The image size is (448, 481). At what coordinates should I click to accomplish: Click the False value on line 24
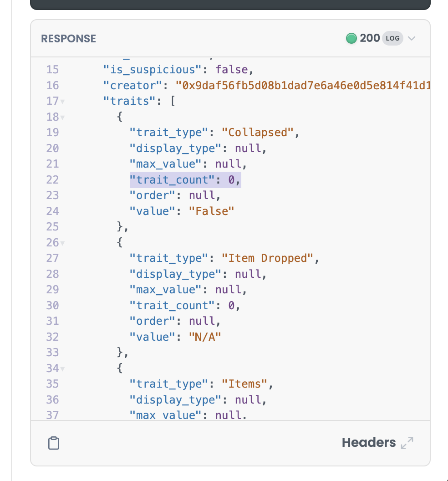tap(211, 211)
